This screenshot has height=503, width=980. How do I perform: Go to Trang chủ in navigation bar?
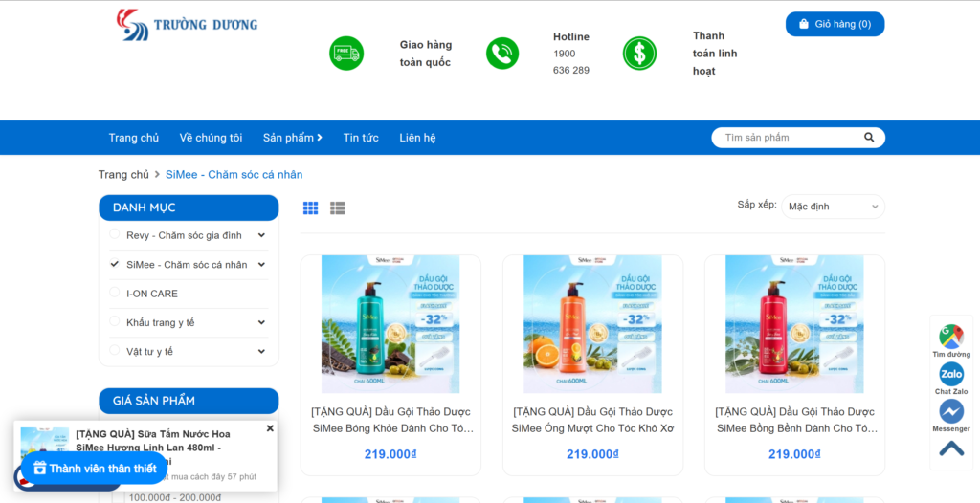(134, 138)
